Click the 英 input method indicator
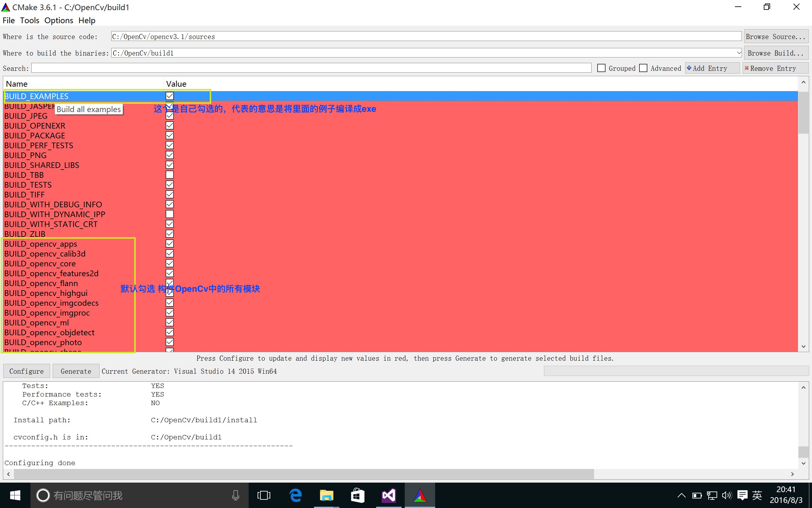The height and width of the screenshot is (508, 812). [757, 495]
